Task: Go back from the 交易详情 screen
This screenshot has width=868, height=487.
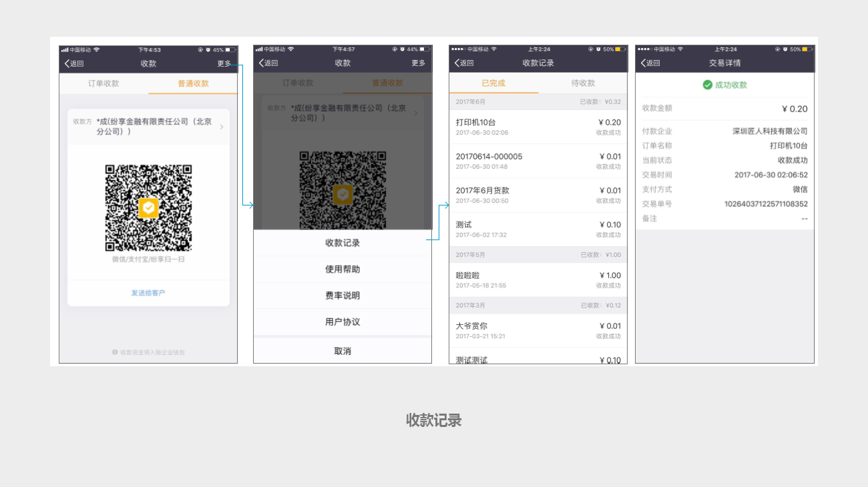Action: (650, 63)
